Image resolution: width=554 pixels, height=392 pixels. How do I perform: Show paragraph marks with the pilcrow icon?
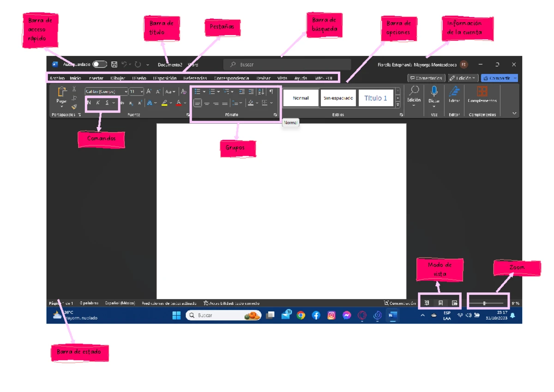coord(271,91)
